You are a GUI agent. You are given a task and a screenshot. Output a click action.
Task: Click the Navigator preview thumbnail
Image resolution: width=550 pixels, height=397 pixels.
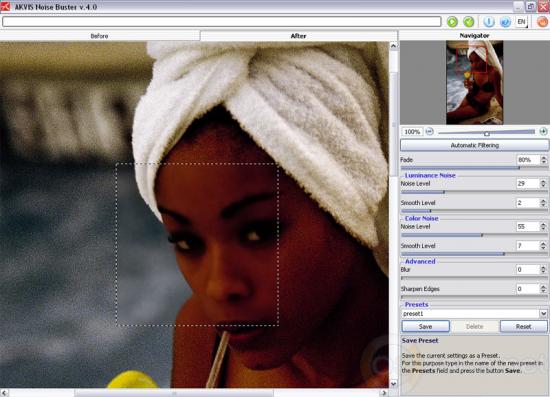pos(475,82)
